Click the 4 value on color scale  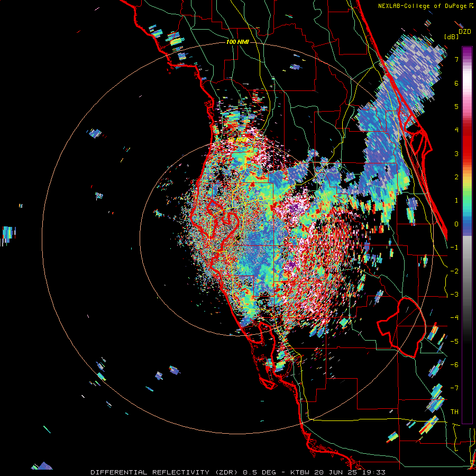click(x=456, y=130)
